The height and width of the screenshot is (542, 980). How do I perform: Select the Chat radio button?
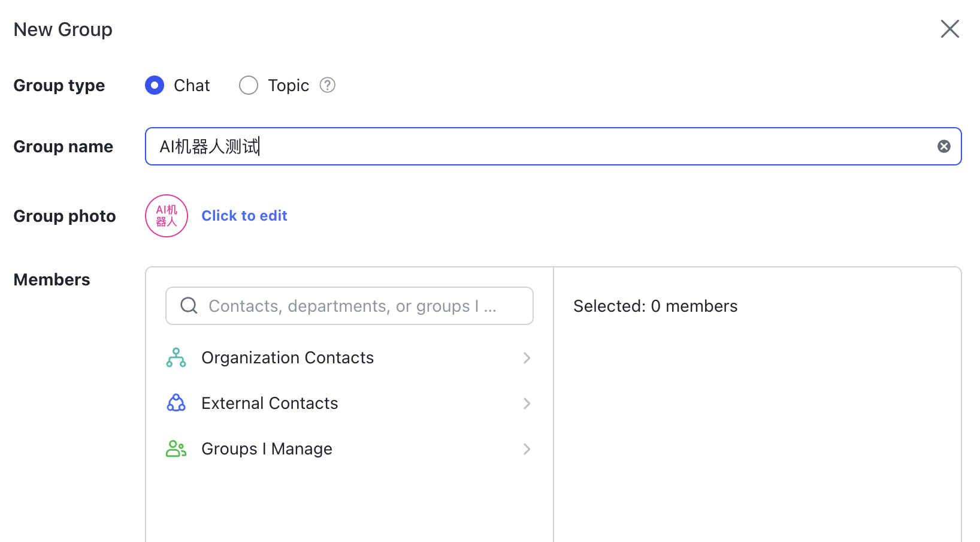pos(155,85)
